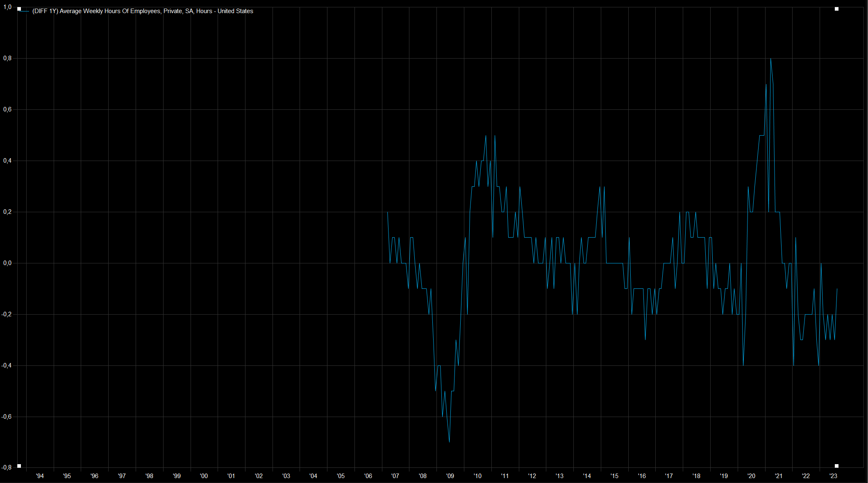
Task: Click the blue legend line swatch
Action: [x=25, y=11]
